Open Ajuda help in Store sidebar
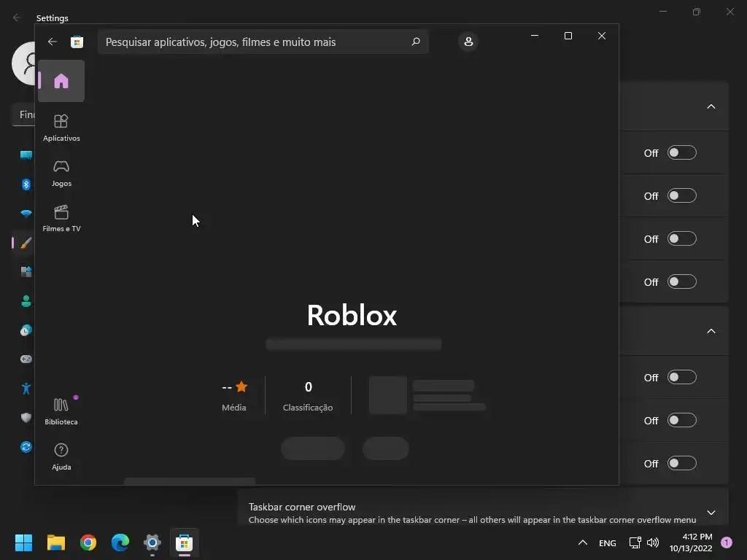This screenshot has width=747, height=560. pyautogui.click(x=61, y=456)
